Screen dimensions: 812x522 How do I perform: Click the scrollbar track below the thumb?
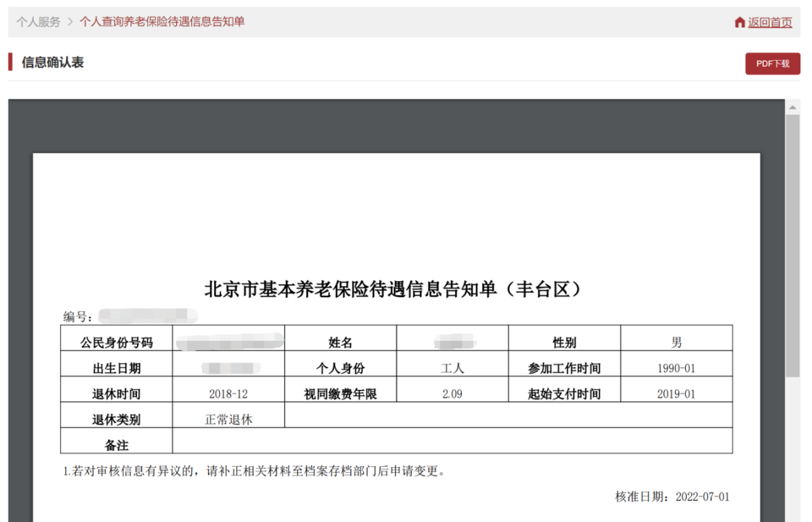[792, 449]
